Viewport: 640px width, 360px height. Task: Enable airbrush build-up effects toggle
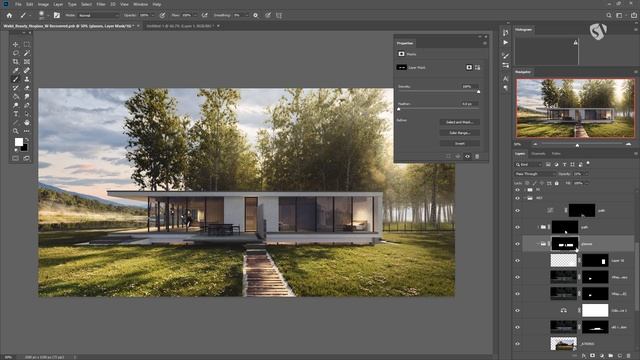pyautogui.click(x=204, y=15)
